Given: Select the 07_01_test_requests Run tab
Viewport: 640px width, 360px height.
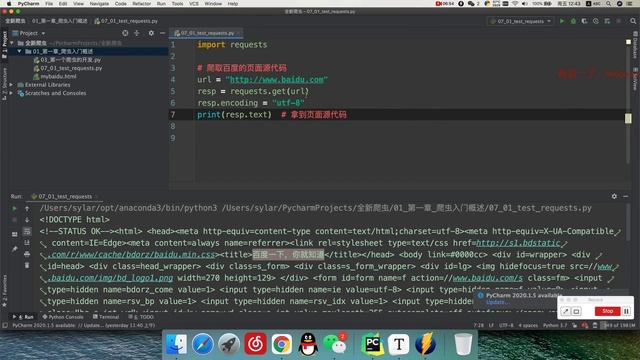Looking at the screenshot, I should (64, 196).
